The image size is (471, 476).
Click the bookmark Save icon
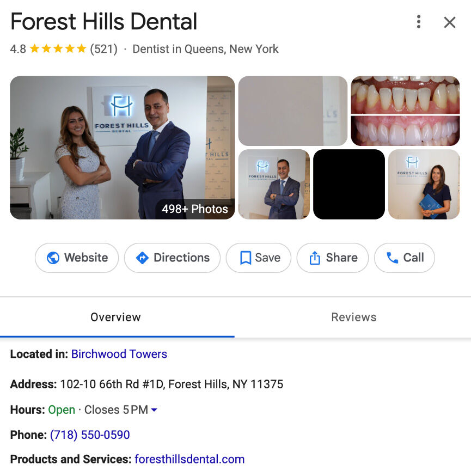[x=246, y=258]
